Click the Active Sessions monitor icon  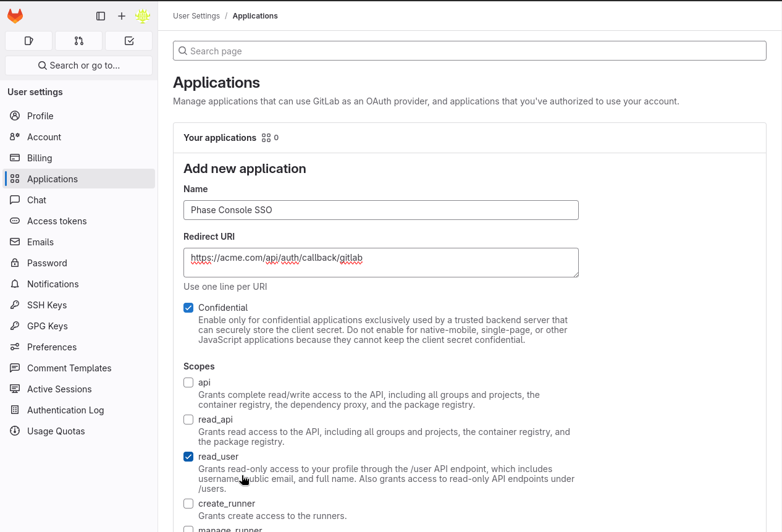[15, 389]
